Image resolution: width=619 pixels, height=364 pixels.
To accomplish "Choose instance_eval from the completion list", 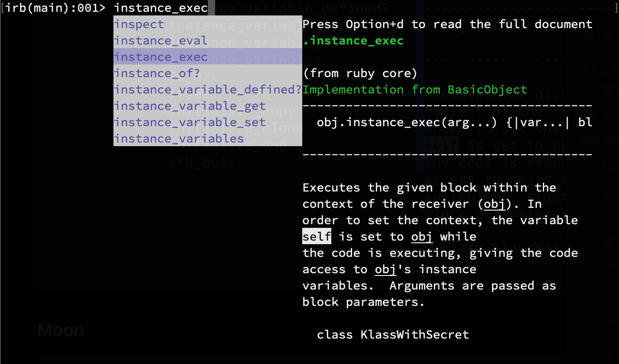I will (x=207, y=40).
